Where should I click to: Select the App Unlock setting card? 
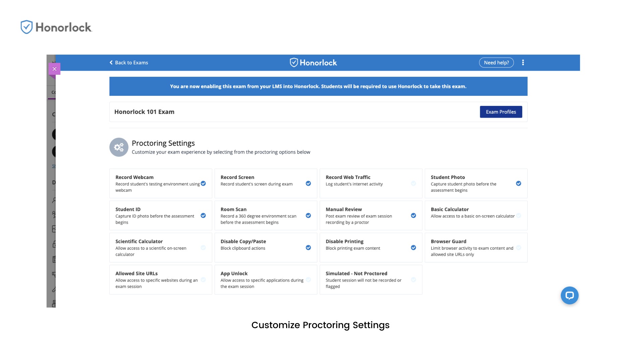point(265,280)
